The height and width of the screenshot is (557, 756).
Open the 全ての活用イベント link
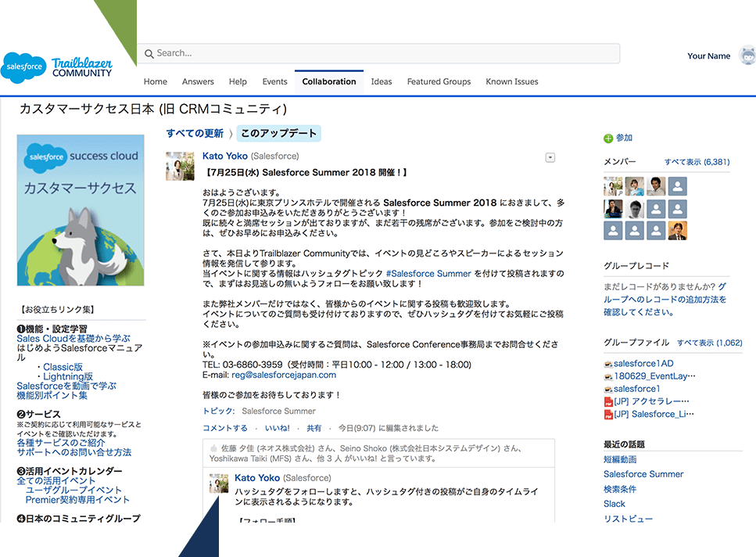56,481
